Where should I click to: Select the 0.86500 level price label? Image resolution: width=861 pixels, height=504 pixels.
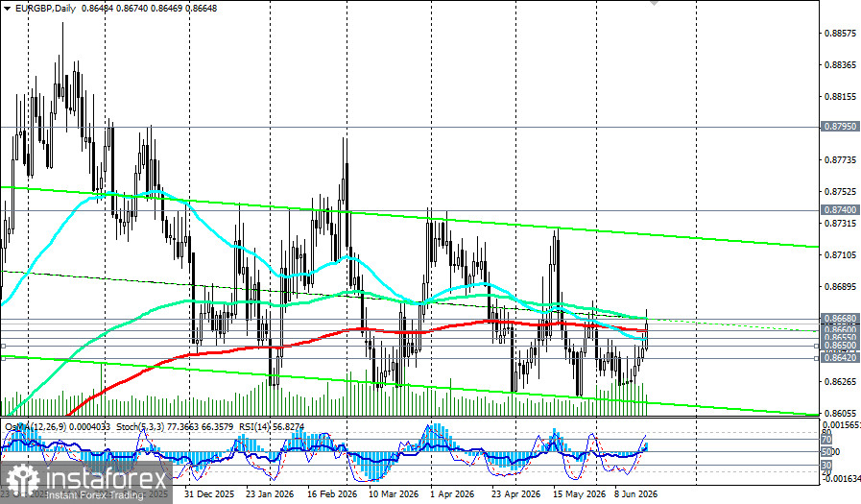(x=840, y=346)
